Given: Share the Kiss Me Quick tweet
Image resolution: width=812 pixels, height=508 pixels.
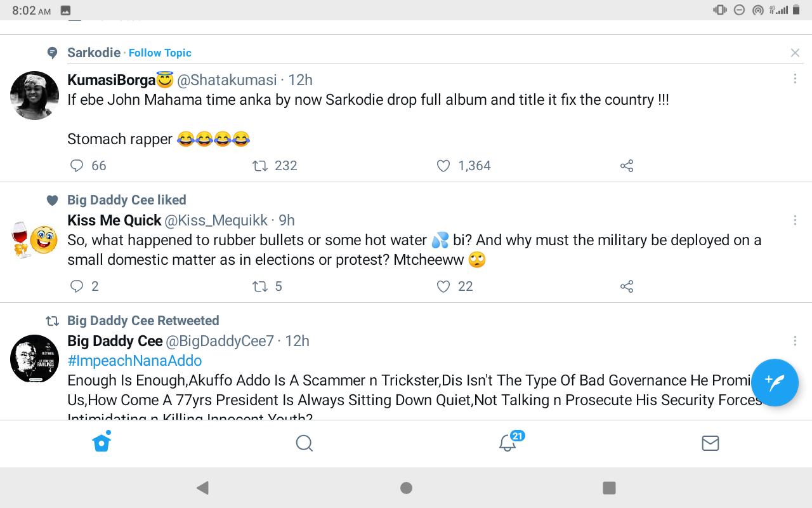Looking at the screenshot, I should (x=627, y=286).
